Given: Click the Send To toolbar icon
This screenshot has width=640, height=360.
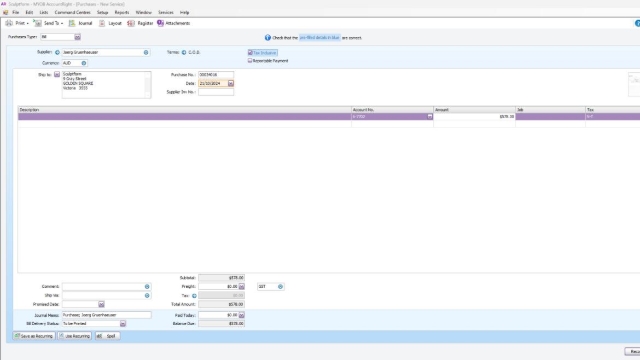Looking at the screenshot, I should coord(37,23).
